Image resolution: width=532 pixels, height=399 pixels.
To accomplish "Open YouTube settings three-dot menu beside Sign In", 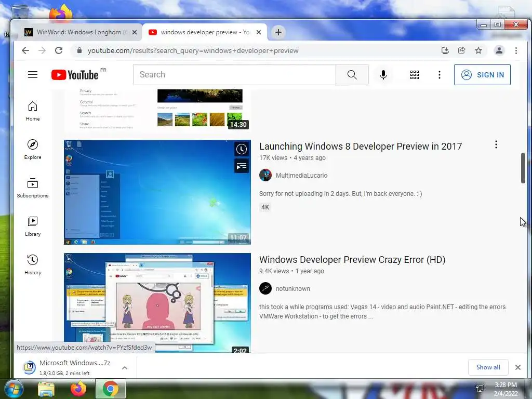I will tap(440, 75).
